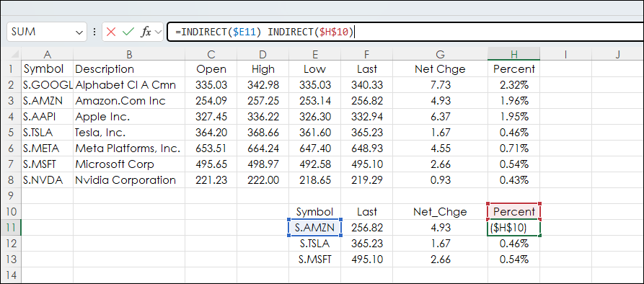Select the S.NVDA symbol cell
The image size is (644, 284).
click(47, 179)
